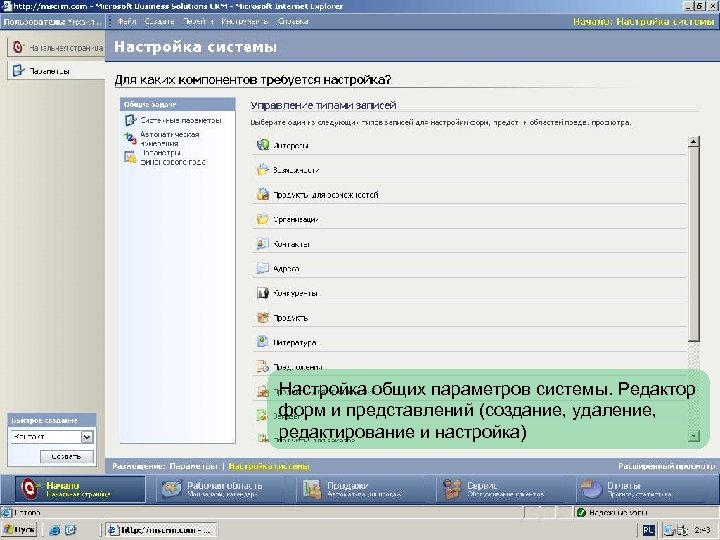Click the Системные параметры icon
Image resolution: width=720 pixels, height=540 pixels.
[130, 120]
